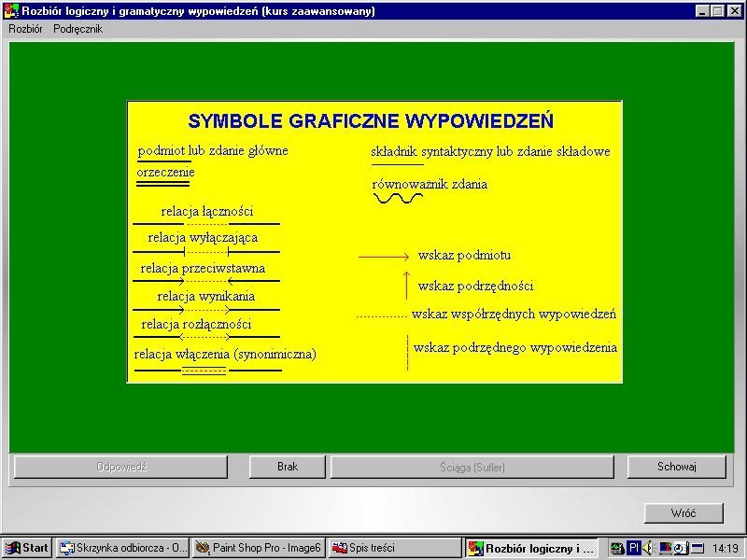Click the Odpowiedź button
Image resolution: width=747 pixels, height=560 pixels.
pyautogui.click(x=120, y=467)
